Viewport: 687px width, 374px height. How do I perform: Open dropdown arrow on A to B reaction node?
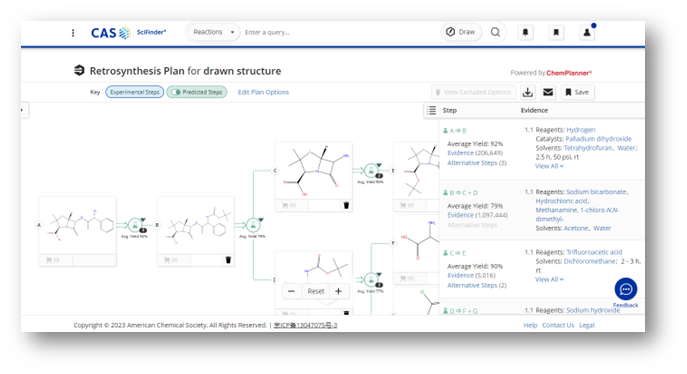coord(143,220)
